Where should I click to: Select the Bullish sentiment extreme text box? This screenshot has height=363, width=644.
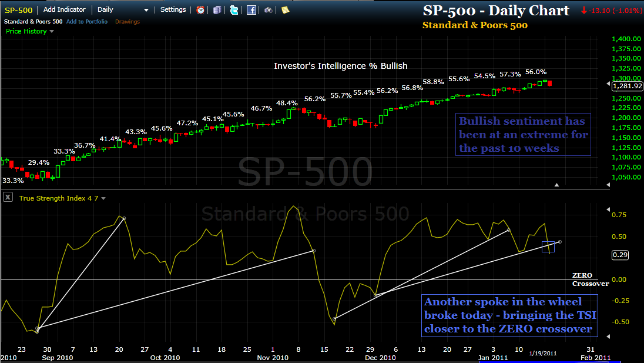point(523,134)
